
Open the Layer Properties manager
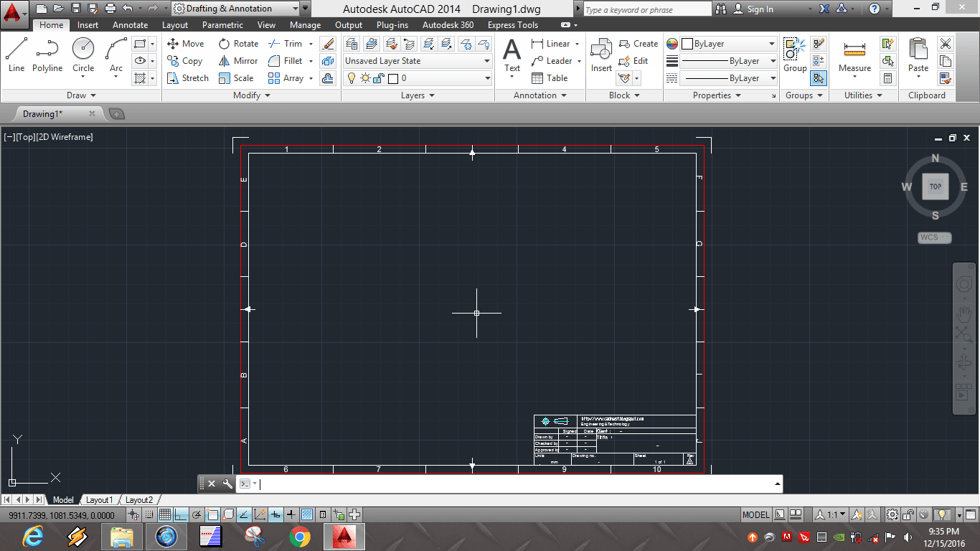pyautogui.click(x=352, y=44)
